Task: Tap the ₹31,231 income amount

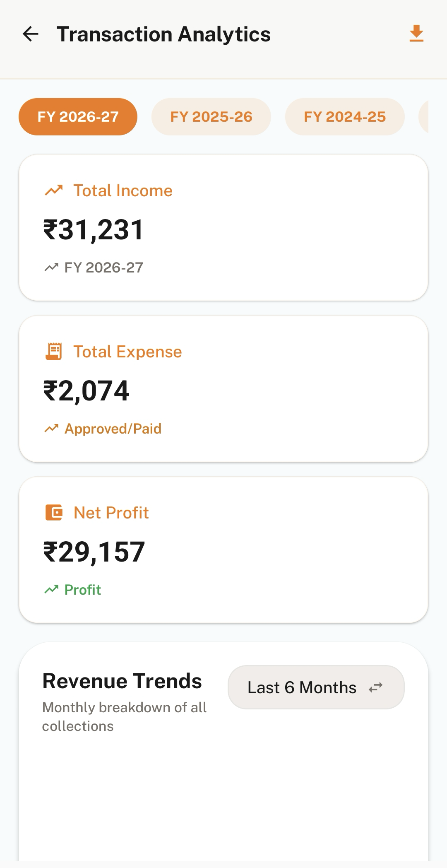Action: [94, 230]
